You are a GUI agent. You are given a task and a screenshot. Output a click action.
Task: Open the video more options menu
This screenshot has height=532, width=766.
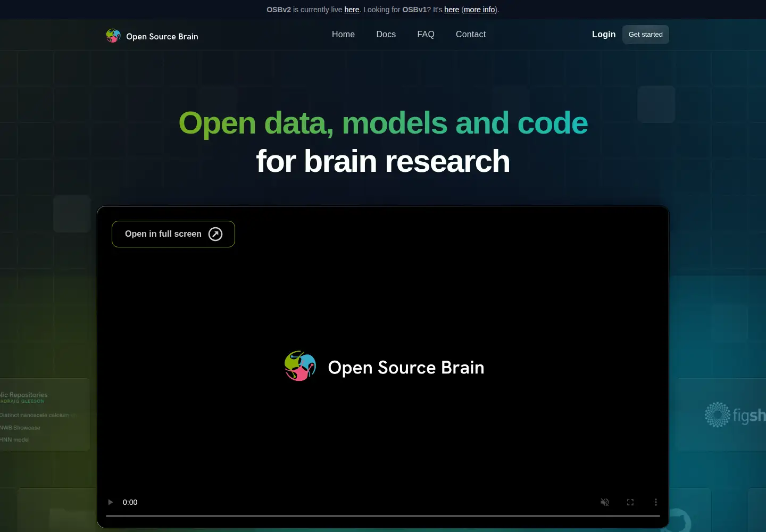coord(656,502)
